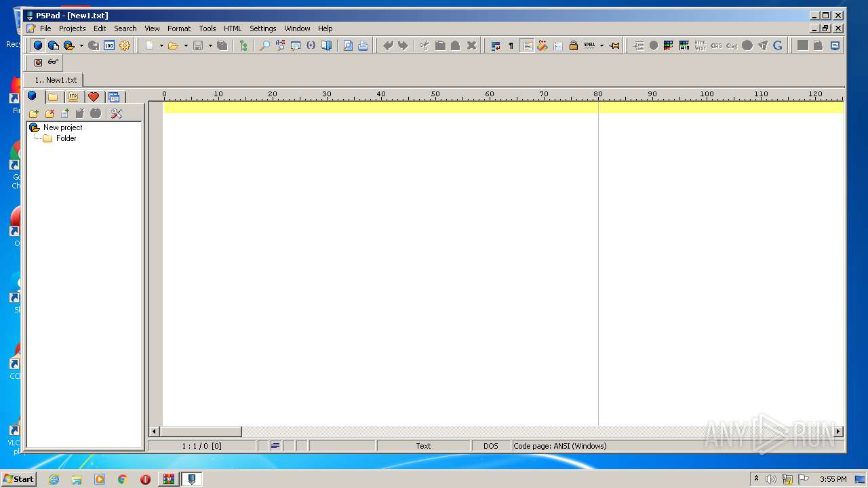Viewport: 868px width, 488px height.
Task: Select the New1.txt document tab
Action: click(55, 80)
